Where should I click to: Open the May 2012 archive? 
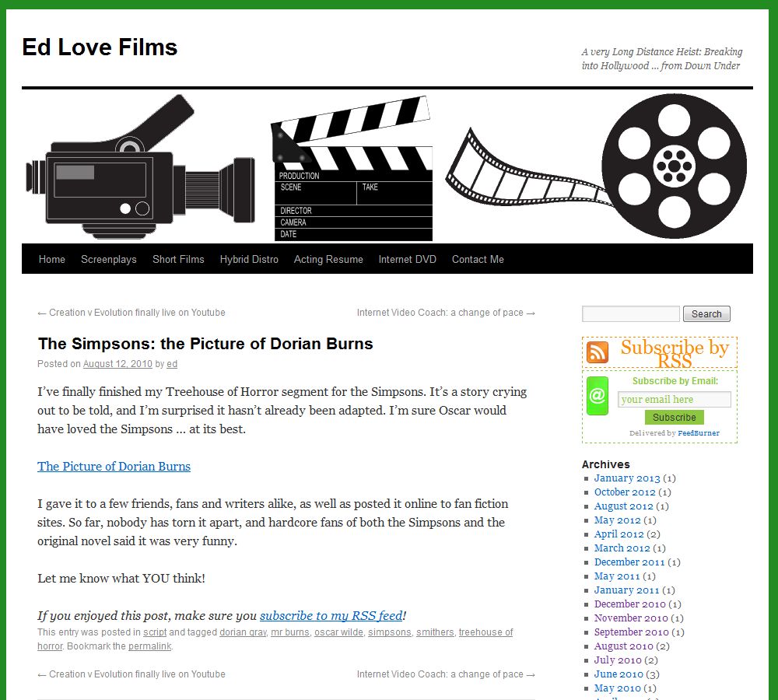click(617, 520)
